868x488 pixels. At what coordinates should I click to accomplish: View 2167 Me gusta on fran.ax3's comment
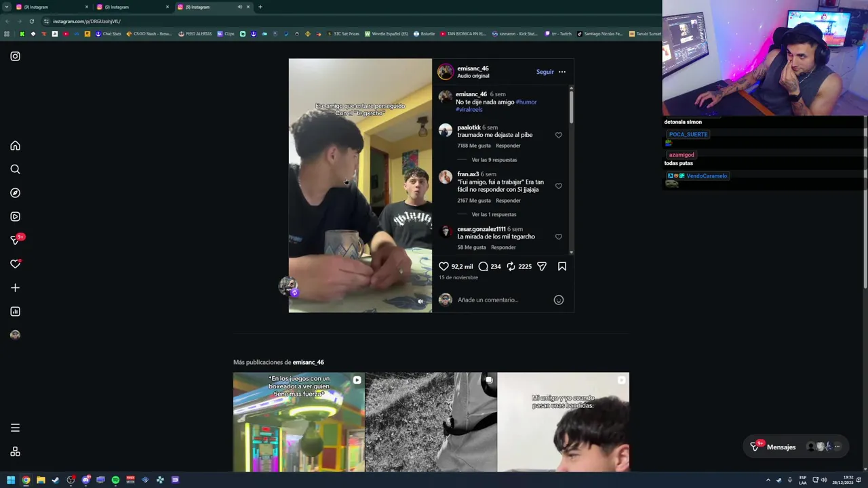click(x=474, y=201)
